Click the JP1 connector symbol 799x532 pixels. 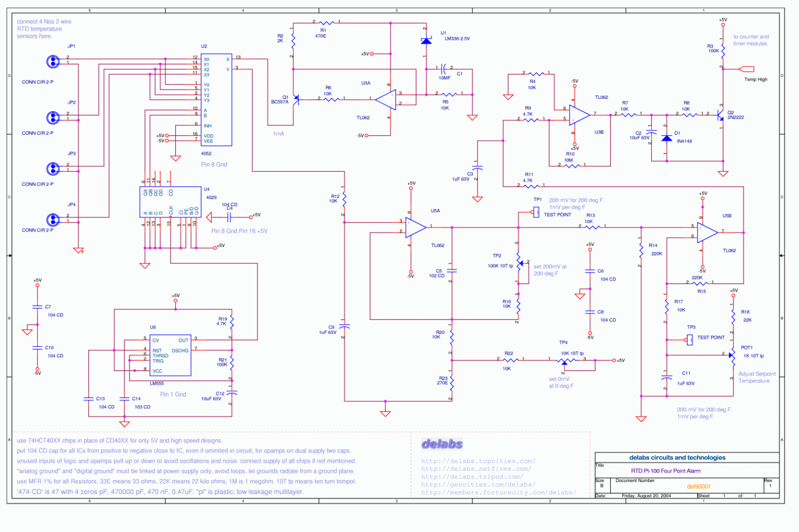coord(53,61)
